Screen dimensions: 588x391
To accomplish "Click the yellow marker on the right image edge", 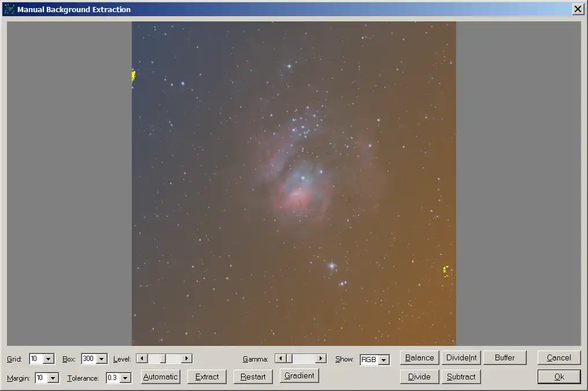I will click(x=446, y=271).
